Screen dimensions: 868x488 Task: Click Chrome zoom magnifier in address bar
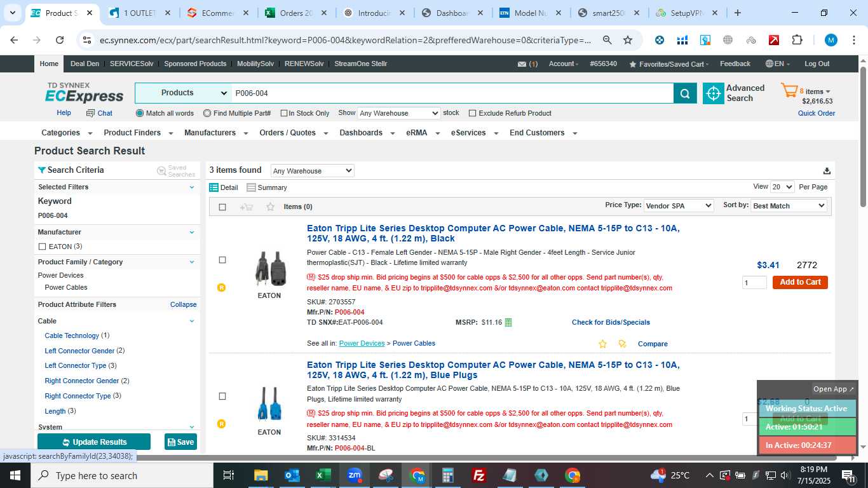coord(607,40)
